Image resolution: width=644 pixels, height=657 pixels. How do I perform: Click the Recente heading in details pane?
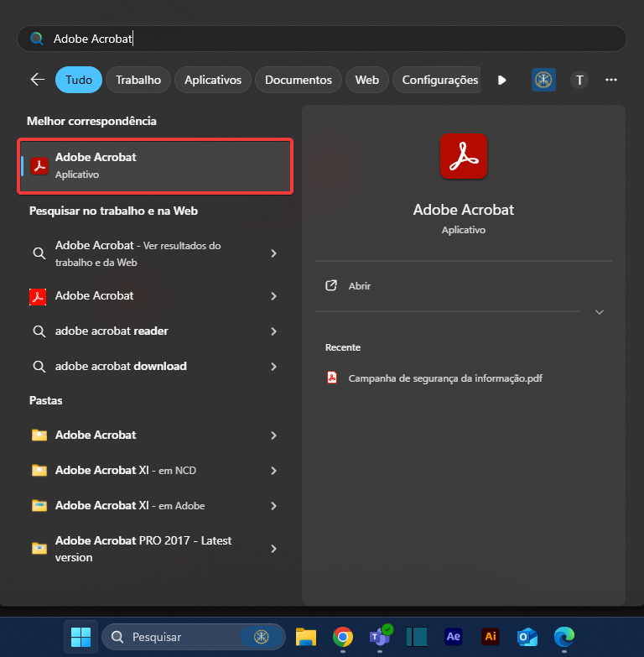(x=343, y=347)
